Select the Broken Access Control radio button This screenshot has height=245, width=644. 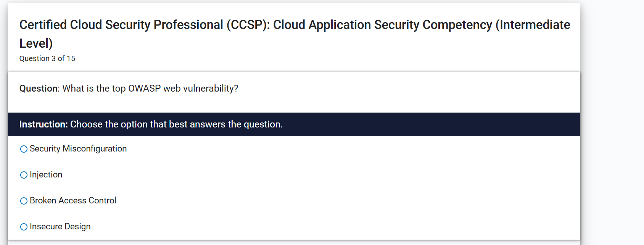click(23, 201)
